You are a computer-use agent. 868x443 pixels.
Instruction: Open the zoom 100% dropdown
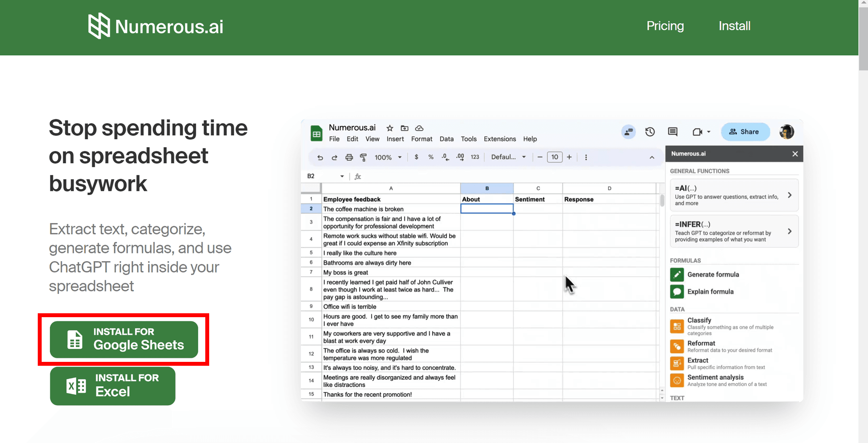pos(388,158)
